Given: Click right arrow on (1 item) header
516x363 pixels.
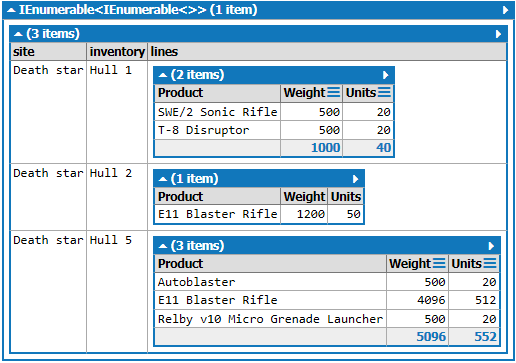Looking at the screenshot, I should pyautogui.click(x=355, y=179).
